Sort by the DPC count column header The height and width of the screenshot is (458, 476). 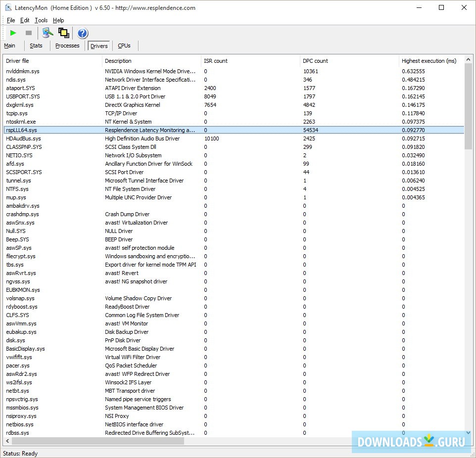pos(315,61)
